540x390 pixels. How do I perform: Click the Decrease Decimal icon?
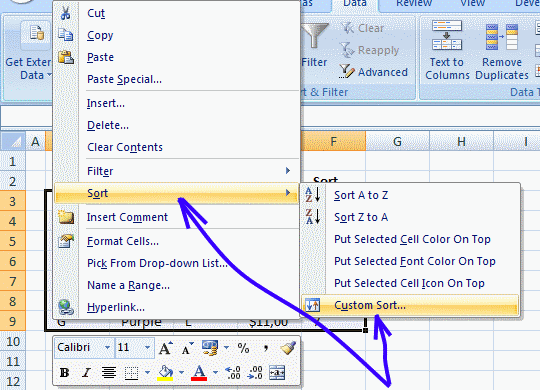tap(255, 372)
